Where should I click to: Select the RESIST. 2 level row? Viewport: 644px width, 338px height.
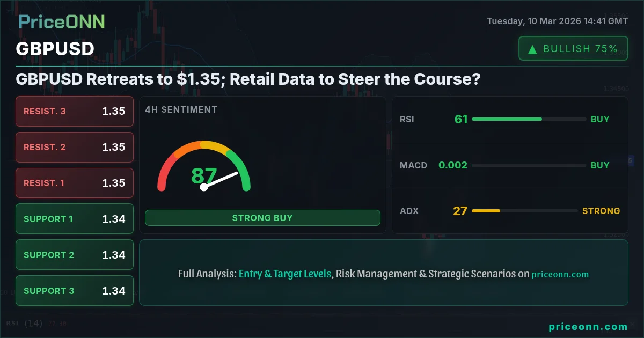pyautogui.click(x=75, y=147)
